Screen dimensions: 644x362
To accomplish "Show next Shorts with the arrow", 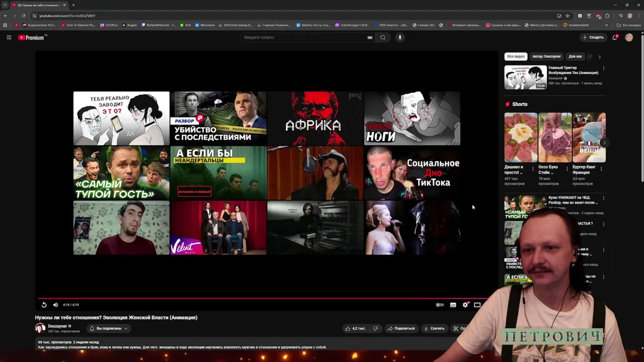I will 604,143.
